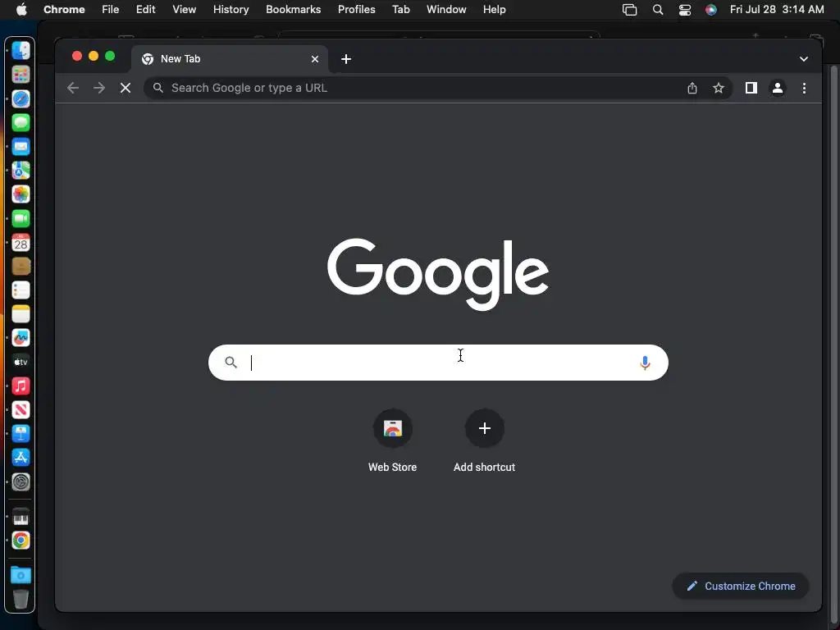Open Keynote from the Dock
This screenshot has height=630, width=840.
21,433
